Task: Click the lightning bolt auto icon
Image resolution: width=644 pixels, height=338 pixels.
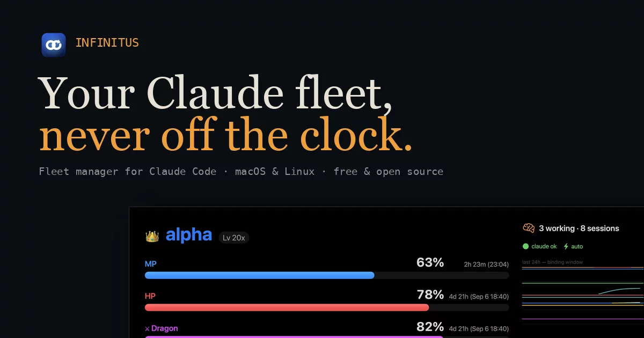Action: tap(566, 246)
